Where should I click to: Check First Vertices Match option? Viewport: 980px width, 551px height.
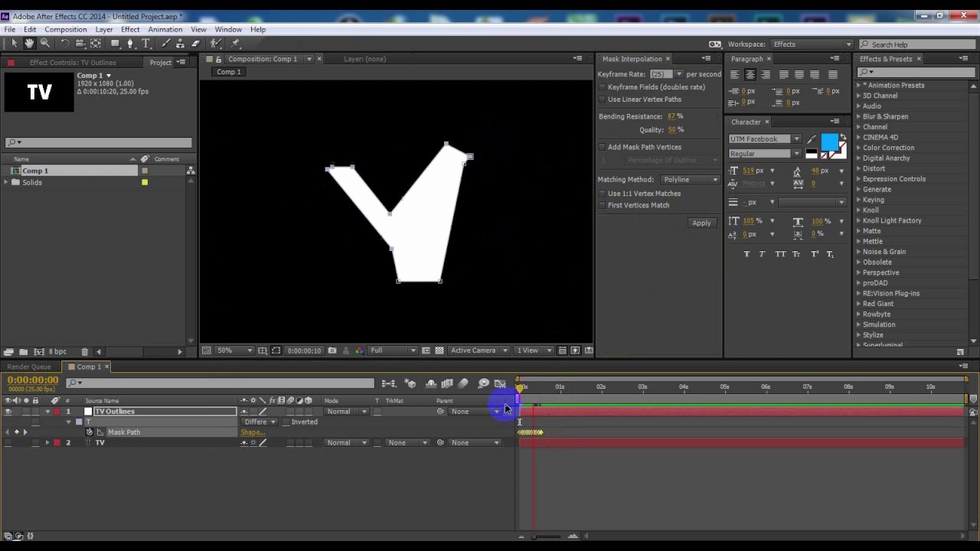click(602, 205)
